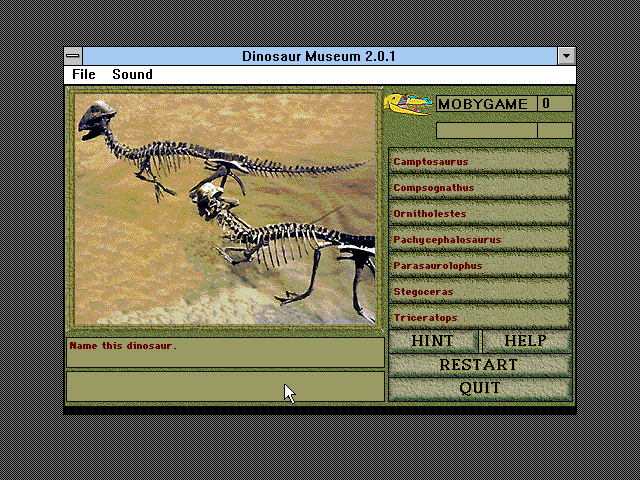This screenshot has height=480, width=640.
Task: Click the title bar down-arrow minimize button
Action: point(567,56)
